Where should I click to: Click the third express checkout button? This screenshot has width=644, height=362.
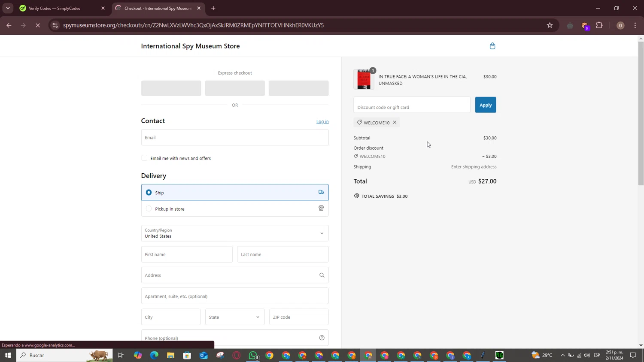pos(299,88)
